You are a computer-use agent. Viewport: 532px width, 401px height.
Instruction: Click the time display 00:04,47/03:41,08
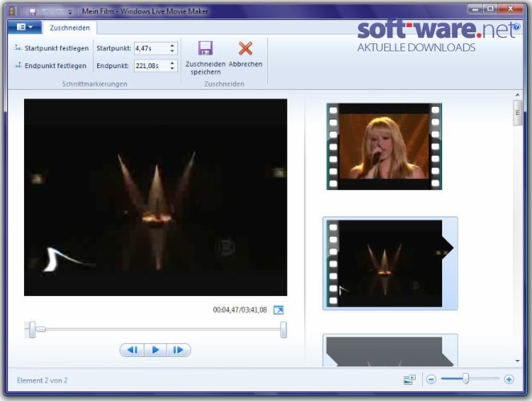(x=240, y=310)
